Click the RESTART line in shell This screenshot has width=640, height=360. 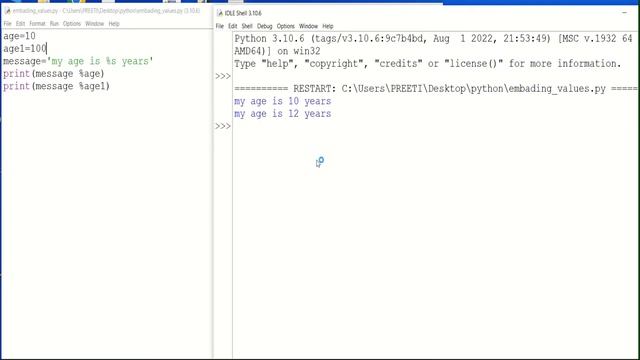tap(436, 89)
